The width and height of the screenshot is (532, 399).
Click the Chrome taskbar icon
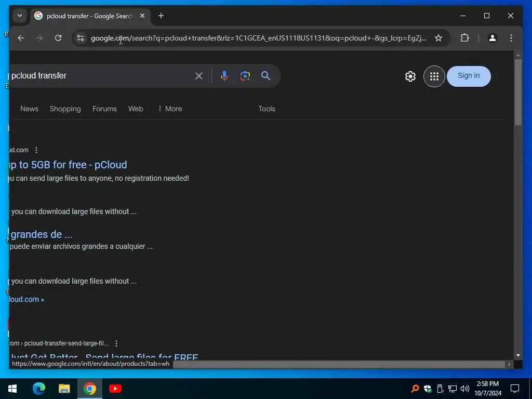pos(89,389)
